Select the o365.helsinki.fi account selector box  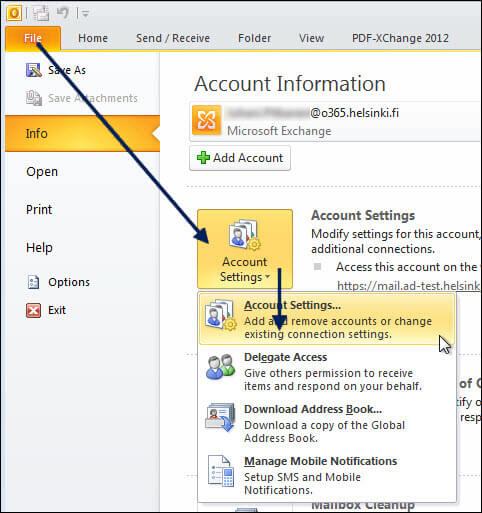335,122
